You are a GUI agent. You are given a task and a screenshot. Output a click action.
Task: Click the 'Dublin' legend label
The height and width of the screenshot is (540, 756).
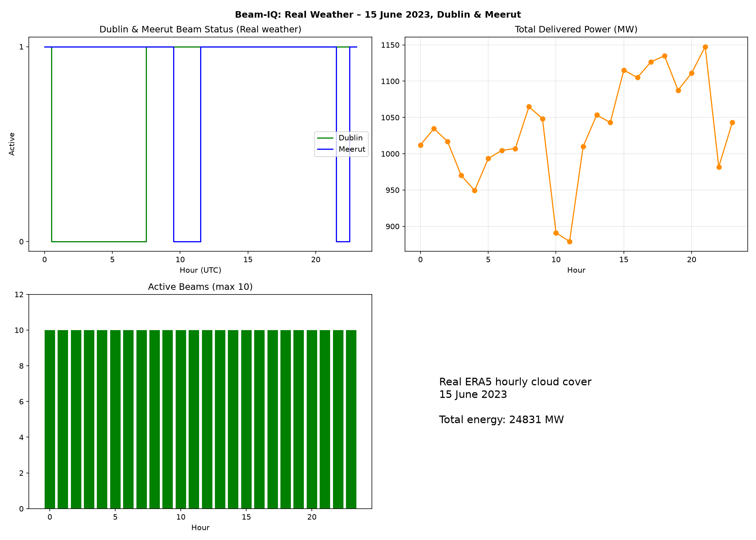point(351,138)
